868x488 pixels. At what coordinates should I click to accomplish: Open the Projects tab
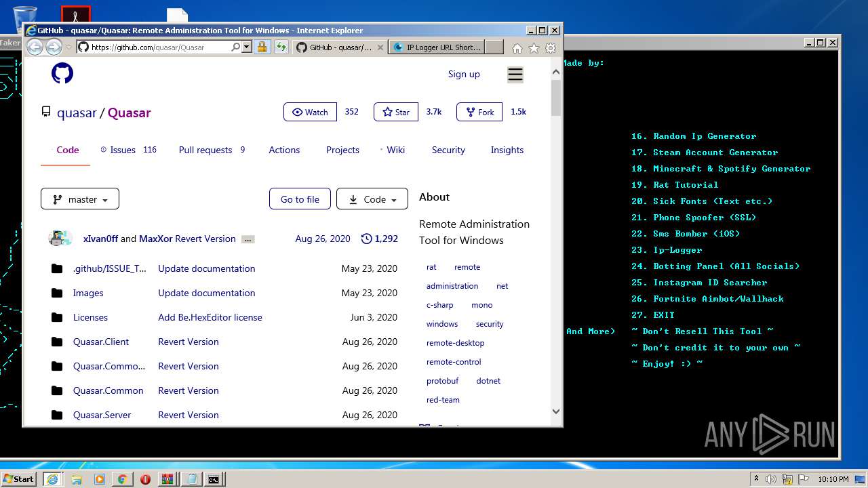tap(342, 150)
